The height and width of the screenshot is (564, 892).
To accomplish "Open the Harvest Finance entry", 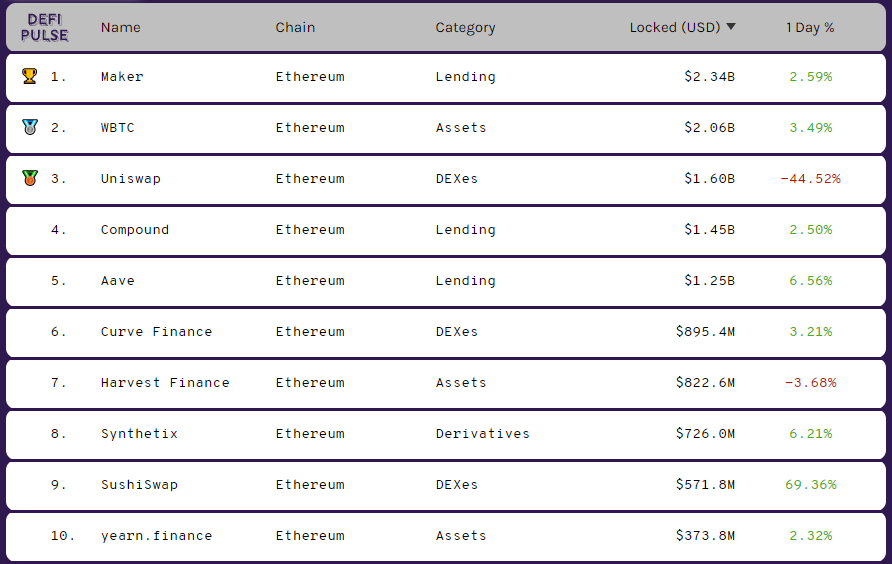I will pos(165,382).
